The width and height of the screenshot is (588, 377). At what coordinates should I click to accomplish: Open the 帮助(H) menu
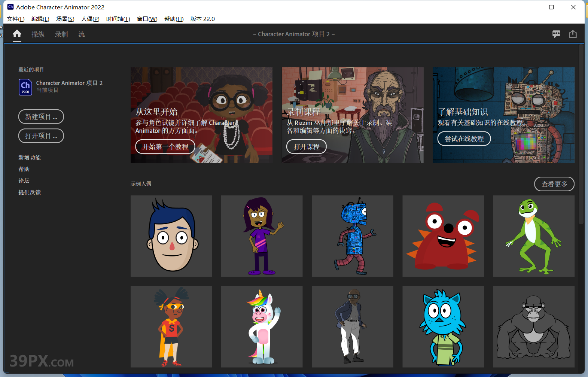(174, 19)
